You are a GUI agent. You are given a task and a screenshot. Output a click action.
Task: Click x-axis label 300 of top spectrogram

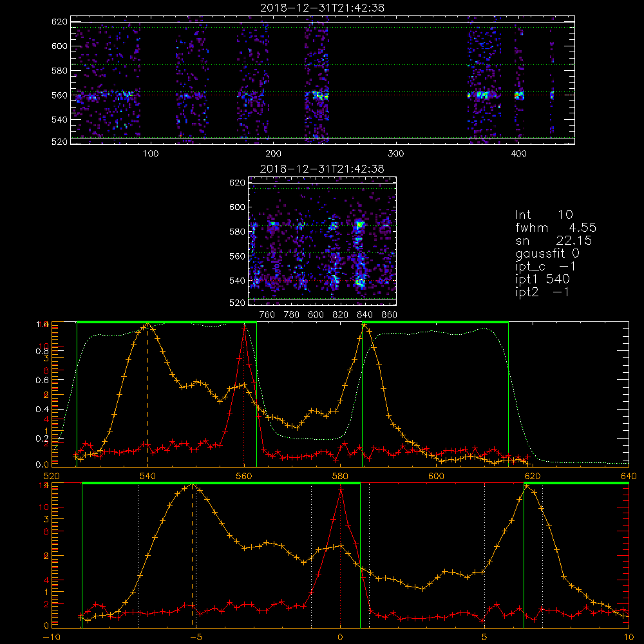[x=396, y=153]
